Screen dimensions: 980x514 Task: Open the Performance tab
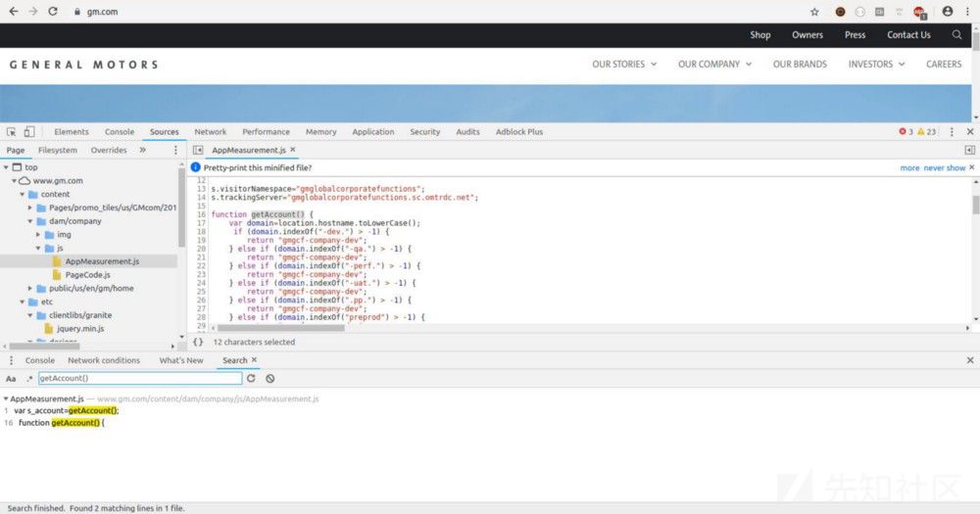[266, 132]
